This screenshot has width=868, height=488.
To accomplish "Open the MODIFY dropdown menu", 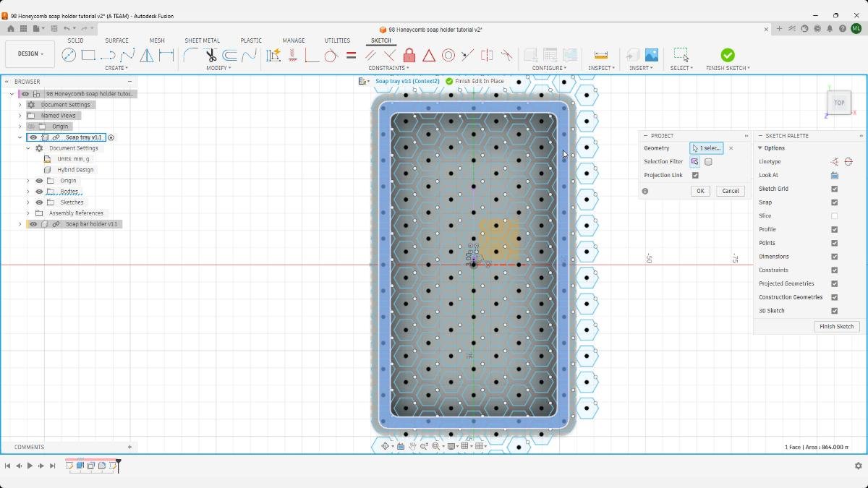I will pyautogui.click(x=218, y=68).
